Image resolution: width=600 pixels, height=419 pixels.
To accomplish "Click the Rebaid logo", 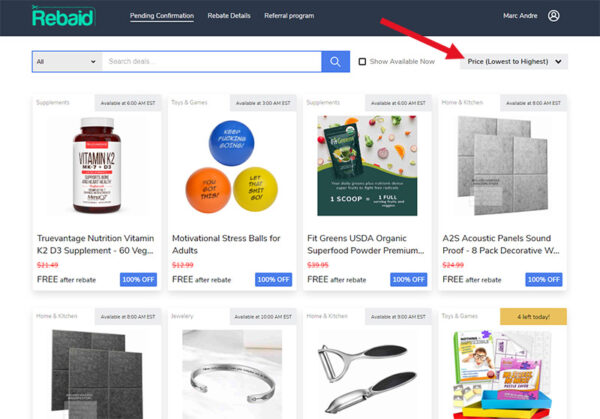I will click(x=63, y=16).
